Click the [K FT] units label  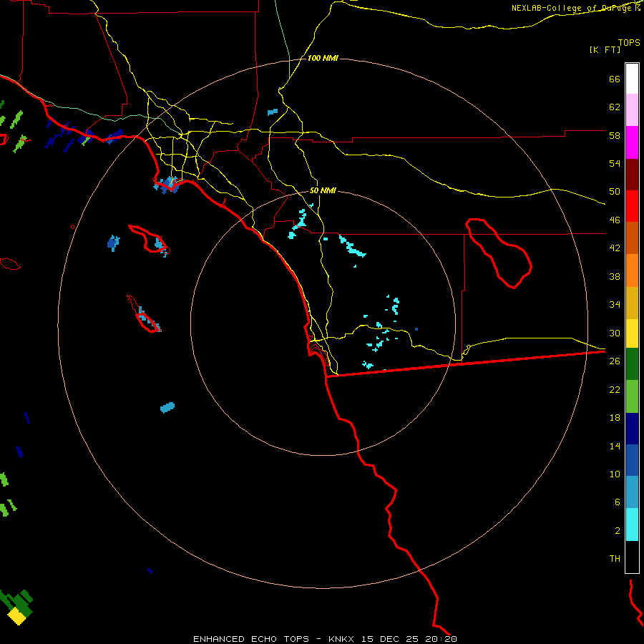(x=605, y=50)
